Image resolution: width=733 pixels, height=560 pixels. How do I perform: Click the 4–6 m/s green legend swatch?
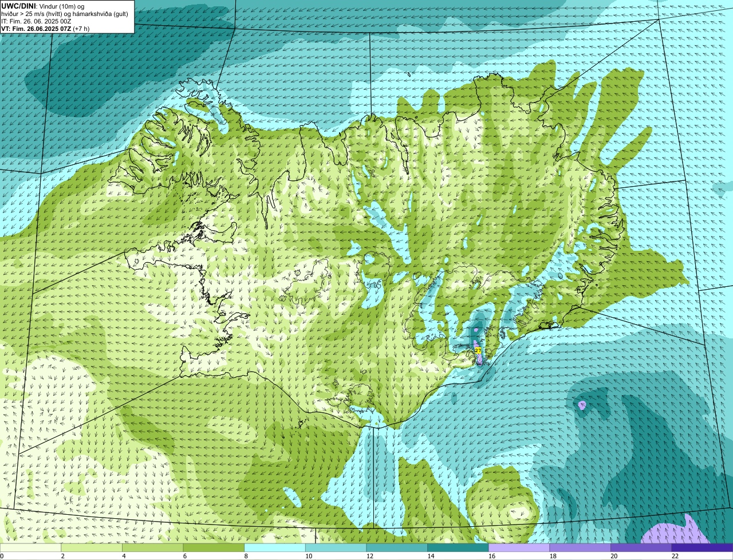(x=153, y=548)
